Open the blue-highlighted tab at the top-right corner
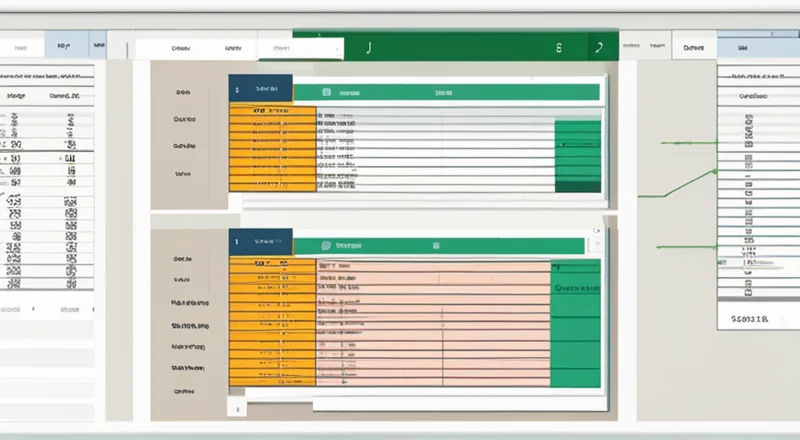The width and height of the screenshot is (800, 440). [743, 47]
